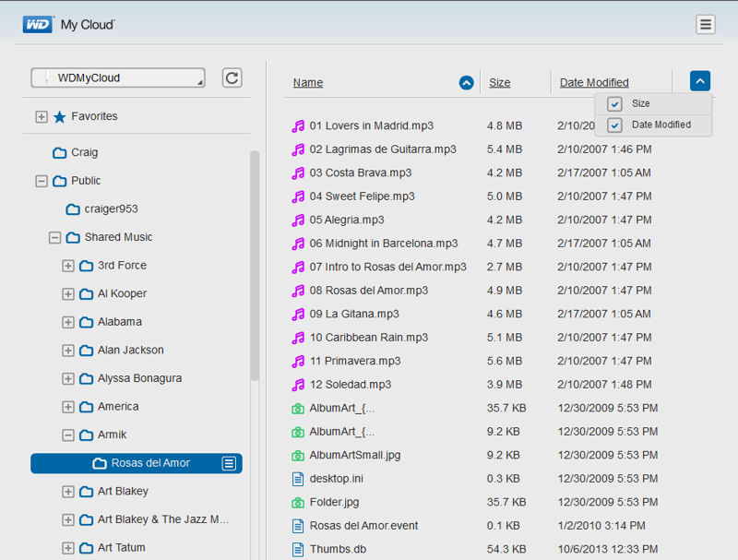
Task: Collapse the Shared Music folder
Action: [x=54, y=237]
